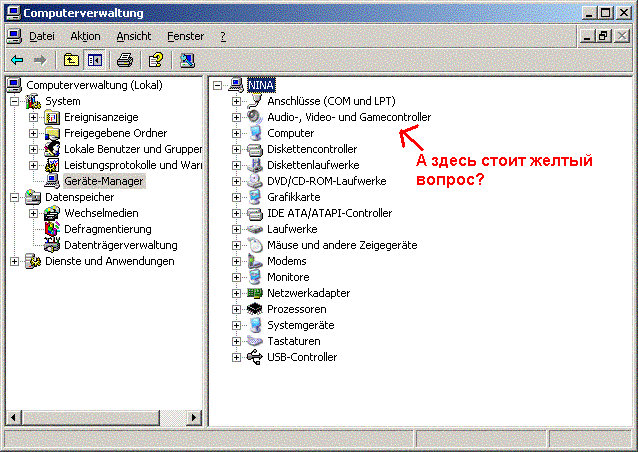Click the Print toolbar icon
Screen dimensions: 638x452
pos(125,60)
